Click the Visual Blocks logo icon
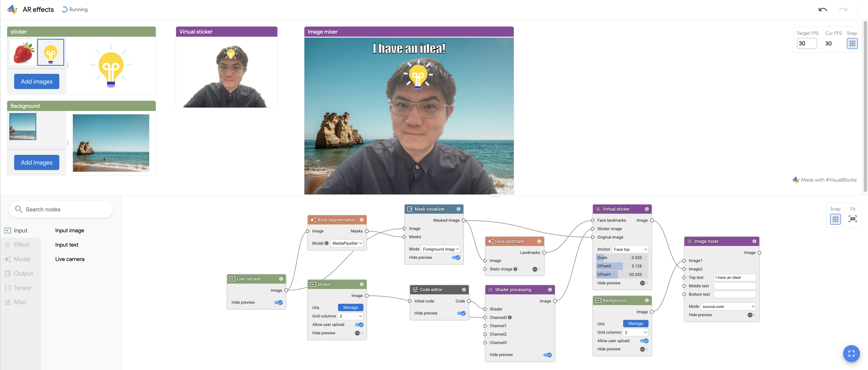The height and width of the screenshot is (370, 868). tap(12, 9)
